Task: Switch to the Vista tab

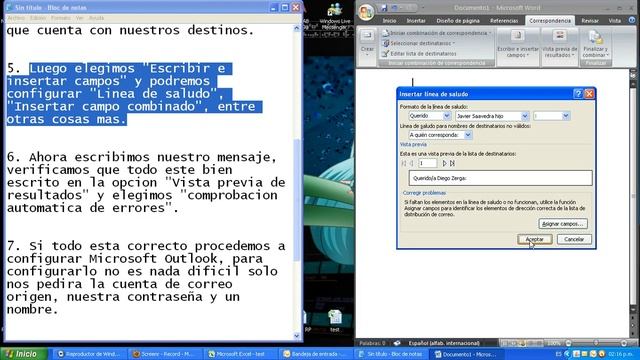Action: point(615,20)
